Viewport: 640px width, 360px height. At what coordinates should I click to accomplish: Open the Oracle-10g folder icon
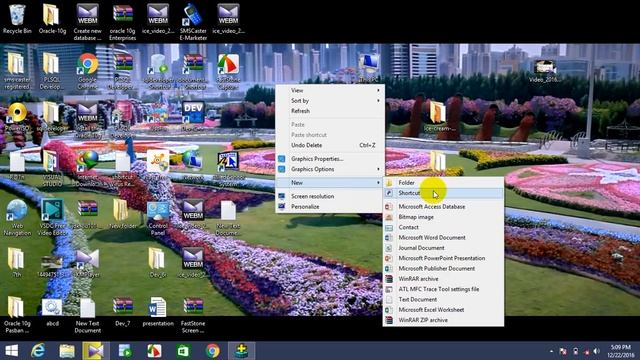click(x=52, y=20)
